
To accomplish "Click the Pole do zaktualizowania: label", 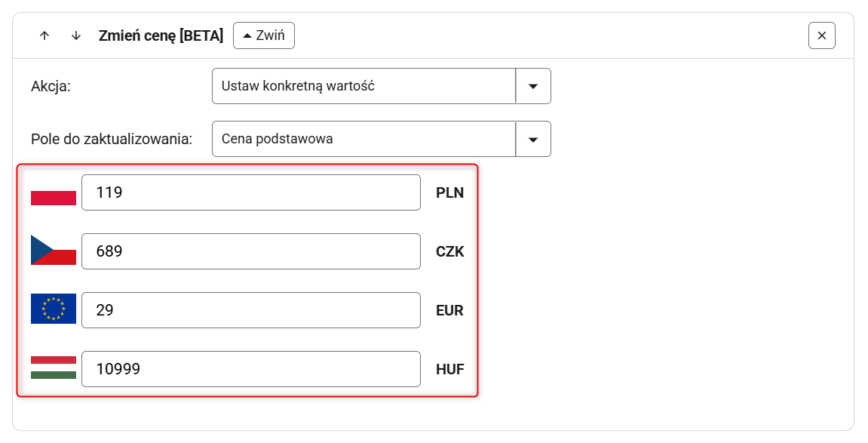I will click(x=112, y=139).
